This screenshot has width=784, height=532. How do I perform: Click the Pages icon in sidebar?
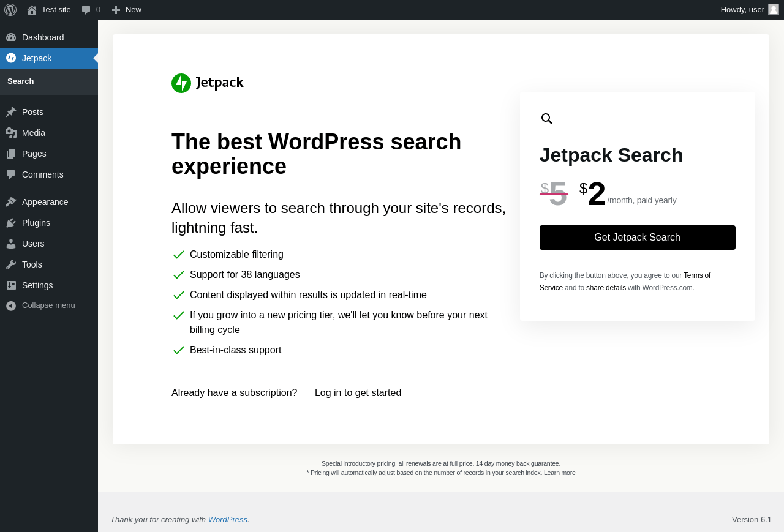11,154
